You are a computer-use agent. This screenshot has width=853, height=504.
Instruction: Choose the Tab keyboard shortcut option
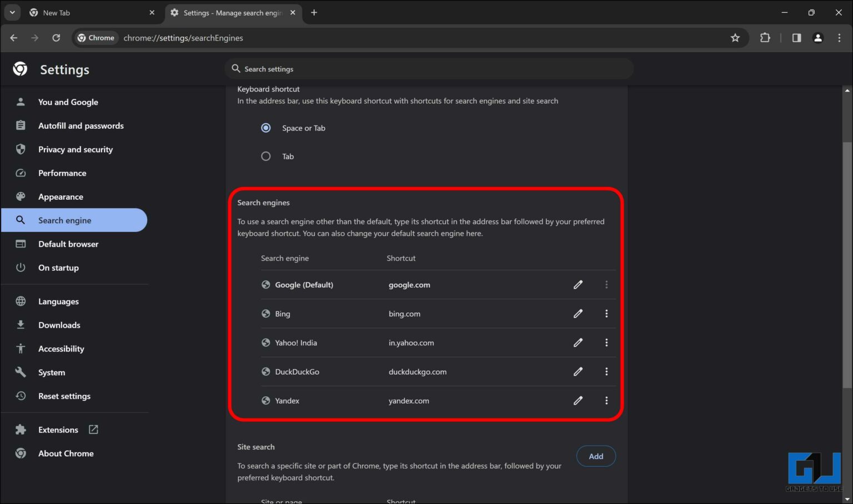[265, 156]
